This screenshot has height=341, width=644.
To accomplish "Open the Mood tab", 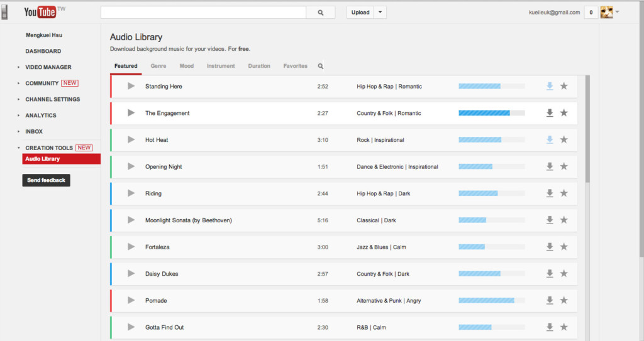I will (x=186, y=66).
